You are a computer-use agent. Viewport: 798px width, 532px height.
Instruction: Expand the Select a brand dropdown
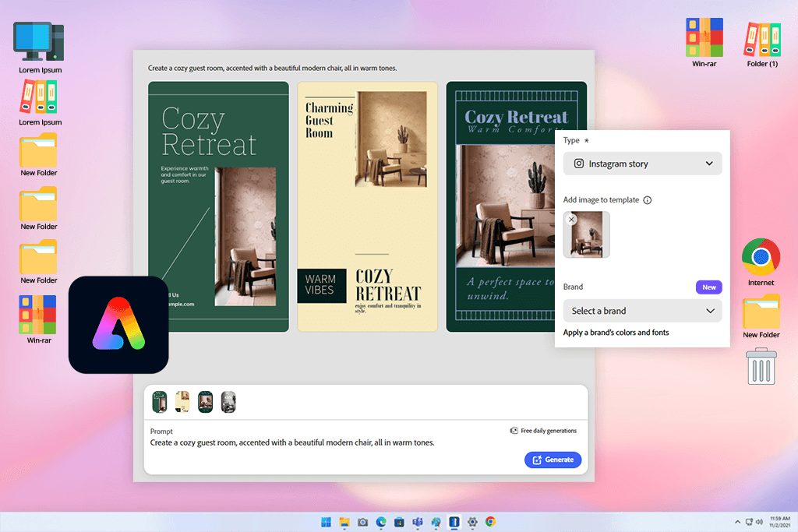click(x=642, y=311)
